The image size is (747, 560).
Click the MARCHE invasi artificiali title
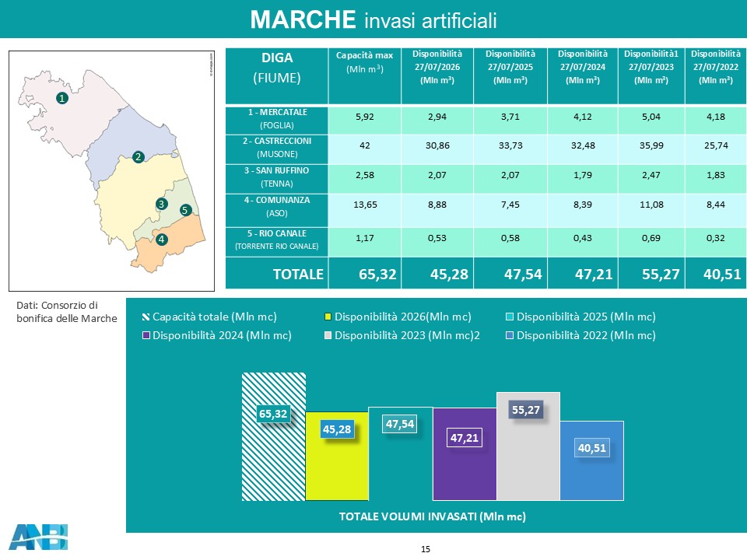[373, 20]
